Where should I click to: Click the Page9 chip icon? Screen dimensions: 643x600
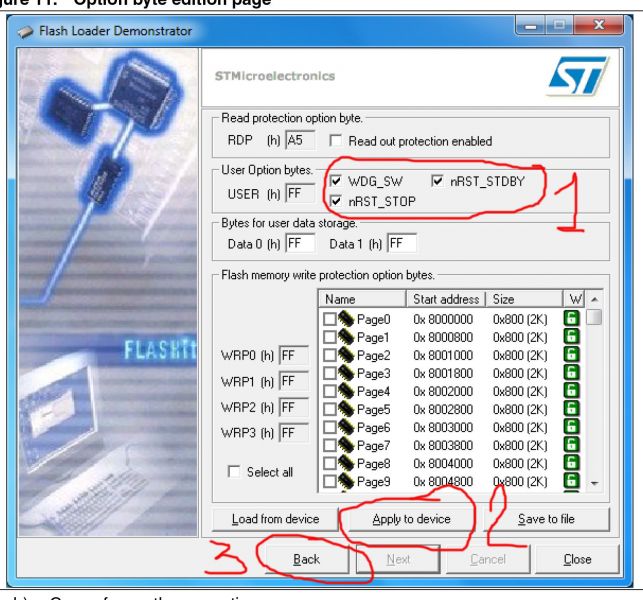point(346,481)
